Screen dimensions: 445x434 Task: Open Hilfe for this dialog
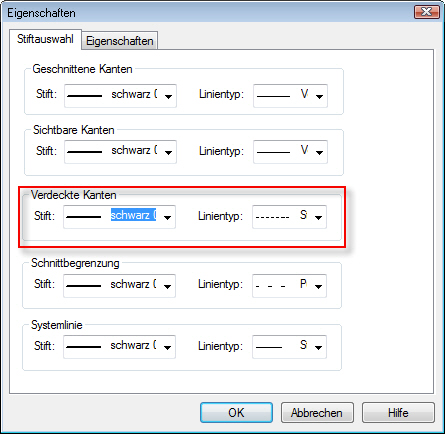[398, 413]
